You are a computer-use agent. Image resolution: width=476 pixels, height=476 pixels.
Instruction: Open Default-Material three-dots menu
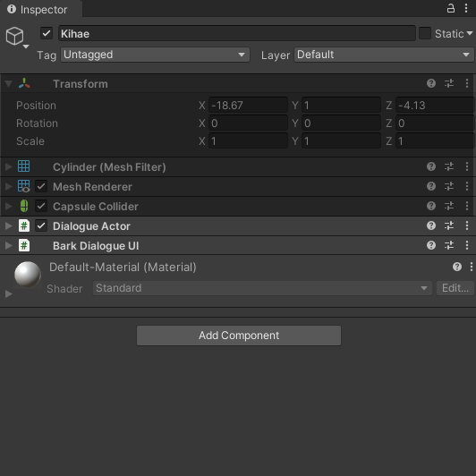(x=472, y=267)
